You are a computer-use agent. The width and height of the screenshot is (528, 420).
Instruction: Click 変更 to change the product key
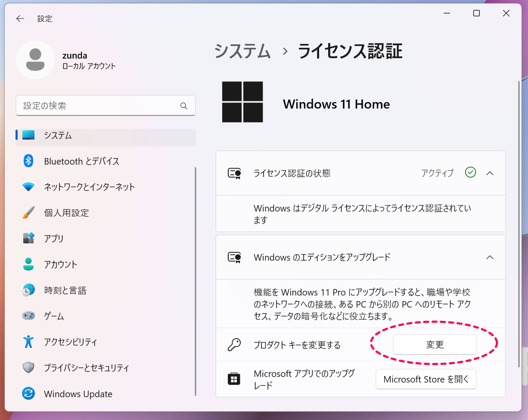[434, 345]
